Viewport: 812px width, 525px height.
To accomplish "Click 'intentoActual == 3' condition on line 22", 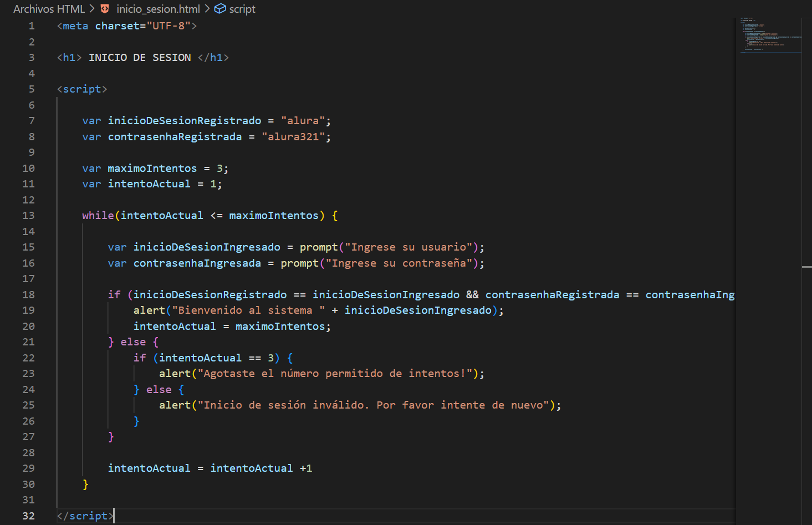I will [216, 358].
